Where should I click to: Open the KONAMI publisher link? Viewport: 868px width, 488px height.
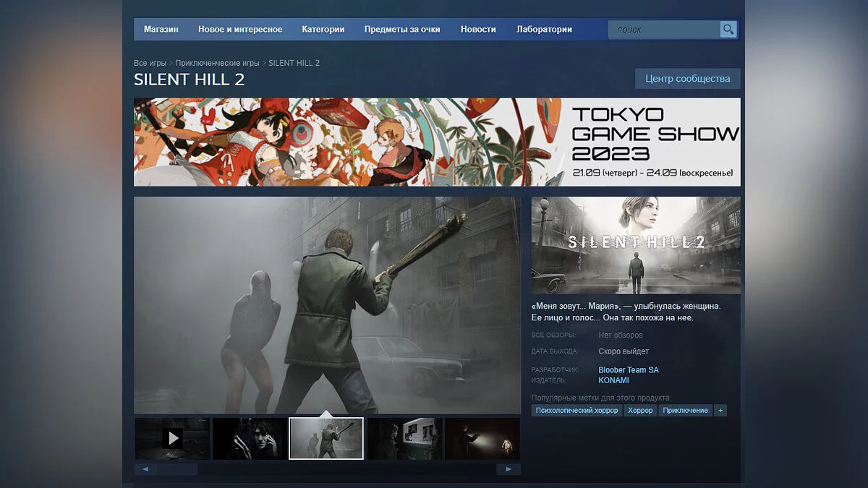click(613, 380)
